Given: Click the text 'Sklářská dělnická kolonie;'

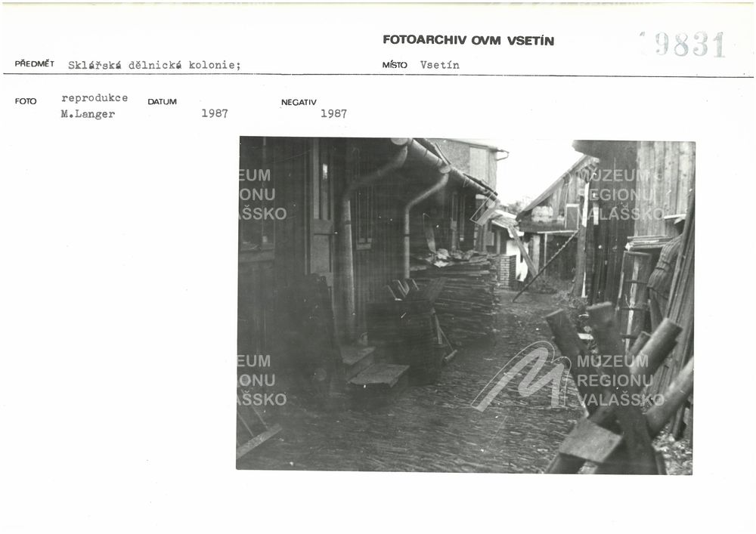Looking at the screenshot, I should pos(154,65).
